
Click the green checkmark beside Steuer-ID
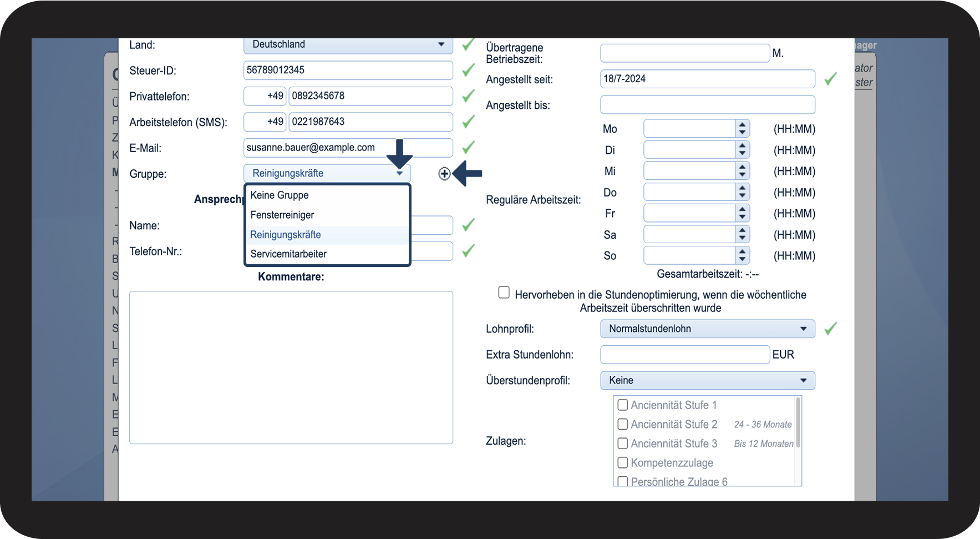point(469,70)
